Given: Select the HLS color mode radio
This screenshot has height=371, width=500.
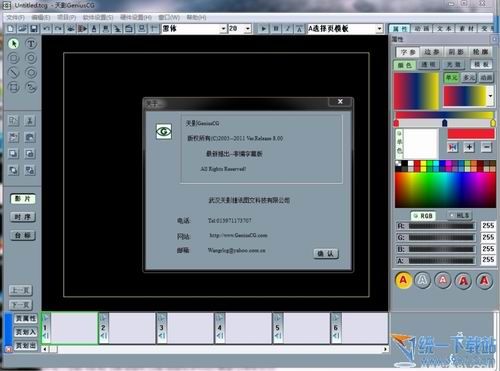Looking at the screenshot, I should tap(459, 216).
